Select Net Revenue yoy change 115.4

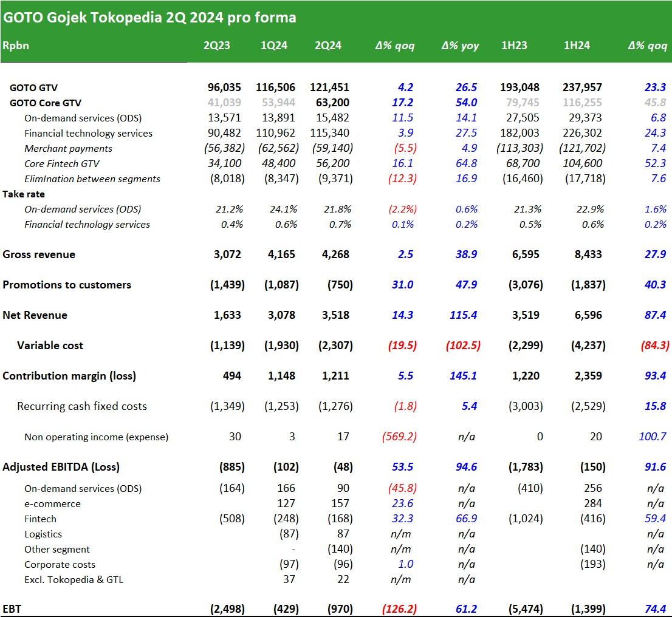[463, 315]
